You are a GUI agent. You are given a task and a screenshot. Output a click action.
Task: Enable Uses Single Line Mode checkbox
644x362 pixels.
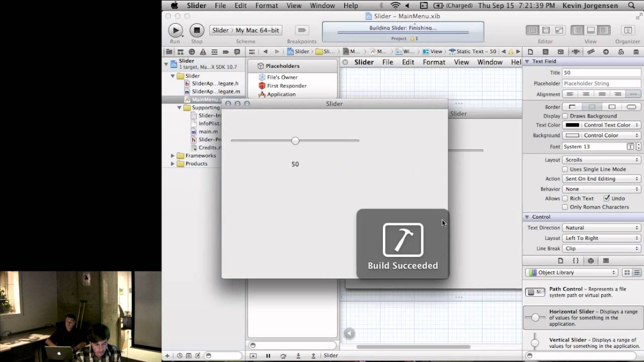[565, 169]
